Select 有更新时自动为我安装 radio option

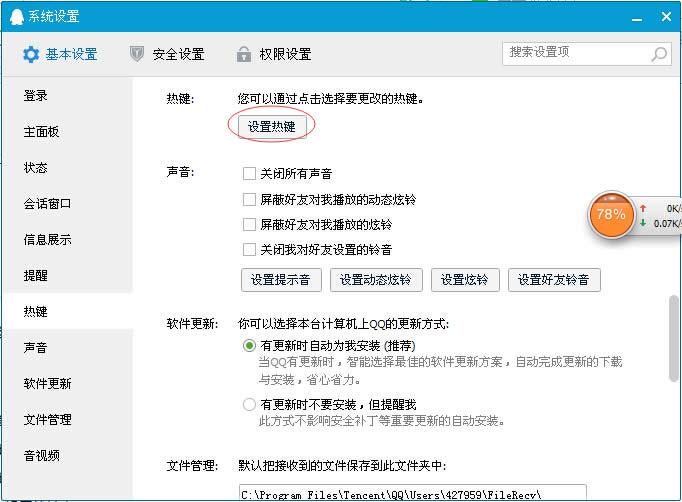click(249, 345)
